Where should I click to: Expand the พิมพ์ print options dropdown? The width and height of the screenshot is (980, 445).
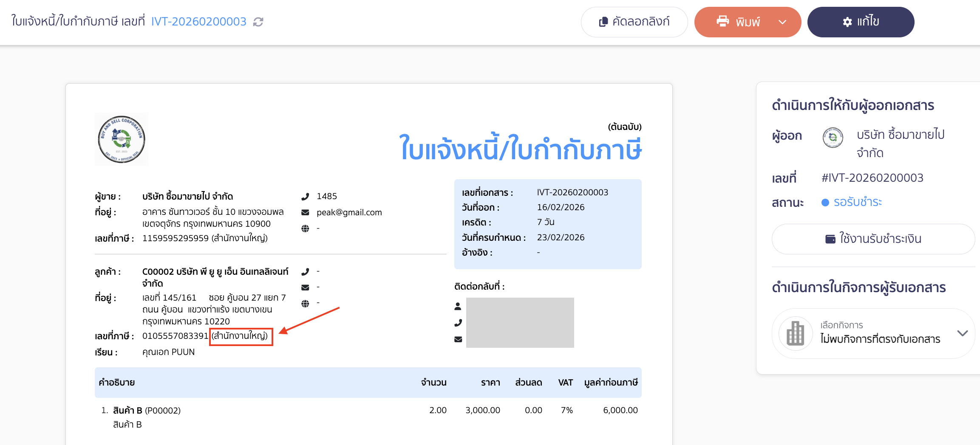(783, 22)
